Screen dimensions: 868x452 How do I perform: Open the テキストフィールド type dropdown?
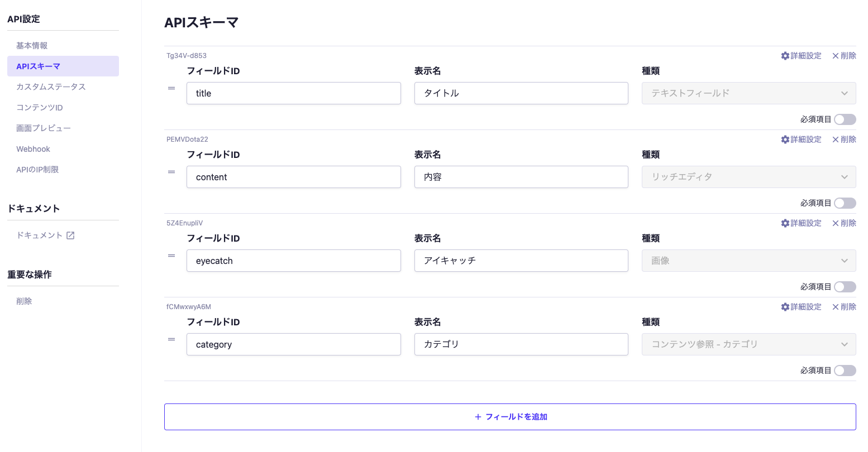[748, 93]
